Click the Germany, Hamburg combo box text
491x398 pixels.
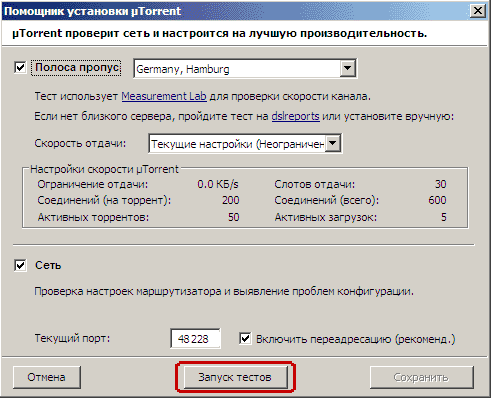tap(183, 69)
